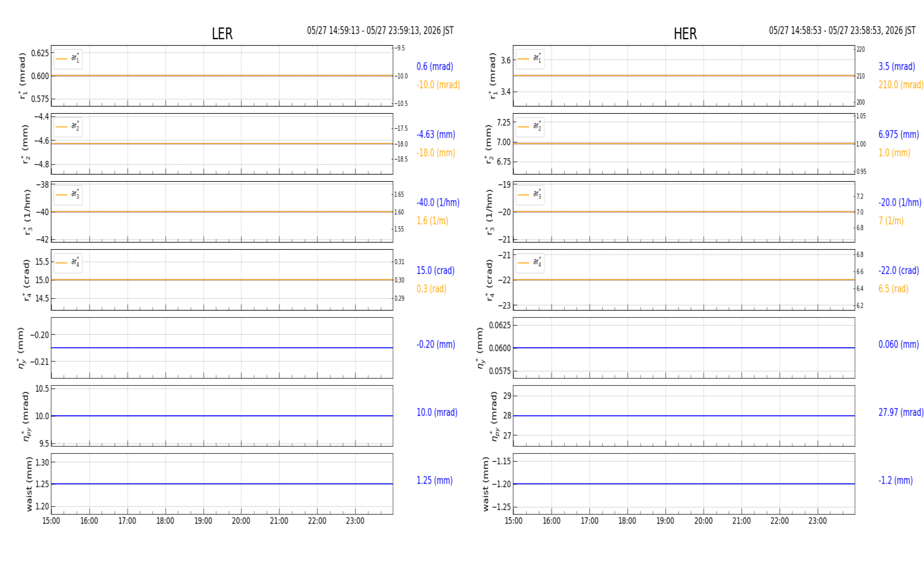
Task: Click the 23:00 tick label under LER
Action: (355, 521)
